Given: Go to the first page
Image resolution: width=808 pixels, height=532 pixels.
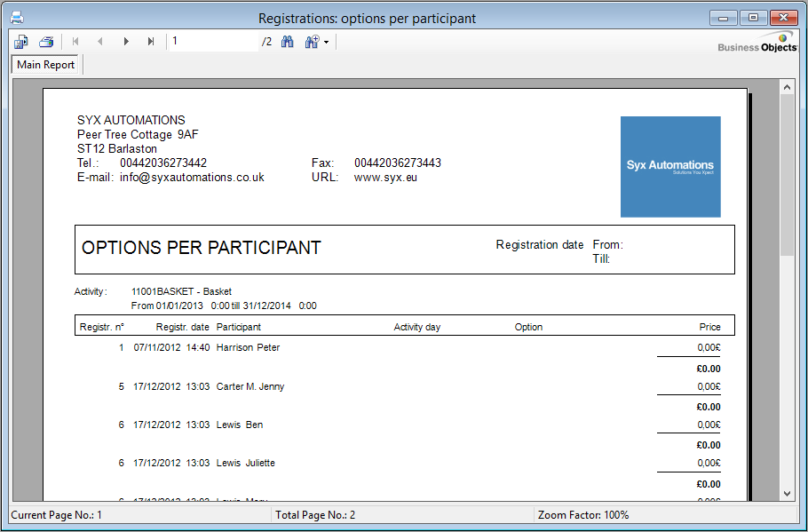Looking at the screenshot, I should (75, 42).
